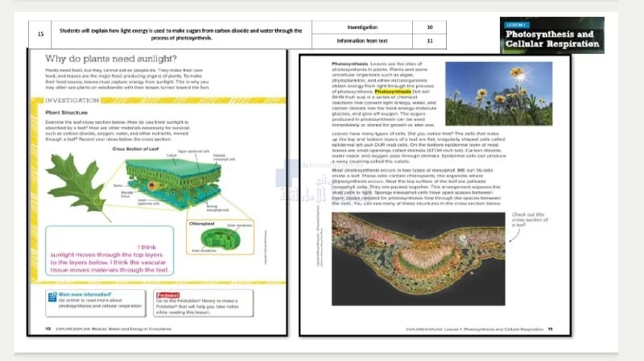
Task: Click the 'Want more information?' box icon
Action: [x=52, y=297]
